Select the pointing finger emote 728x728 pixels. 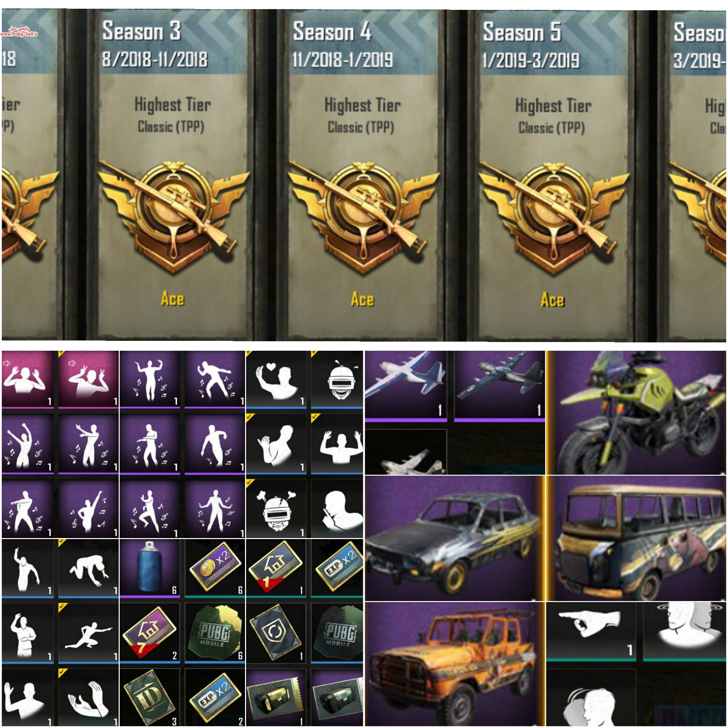(x=591, y=632)
